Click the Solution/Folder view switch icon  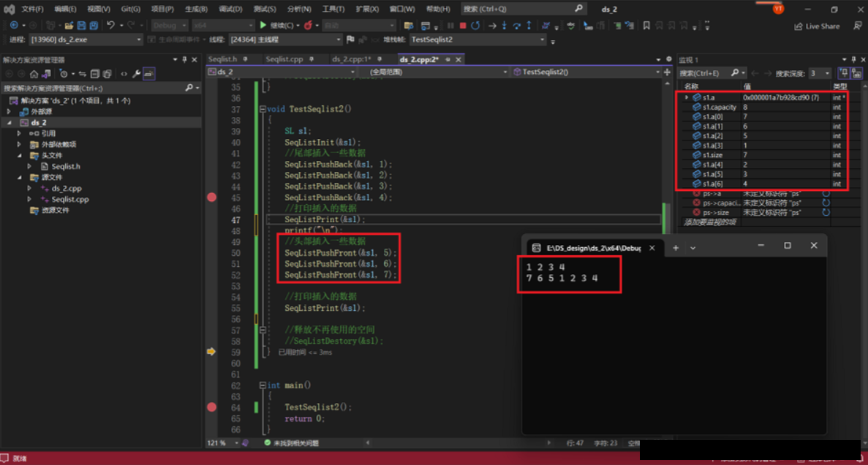47,74
